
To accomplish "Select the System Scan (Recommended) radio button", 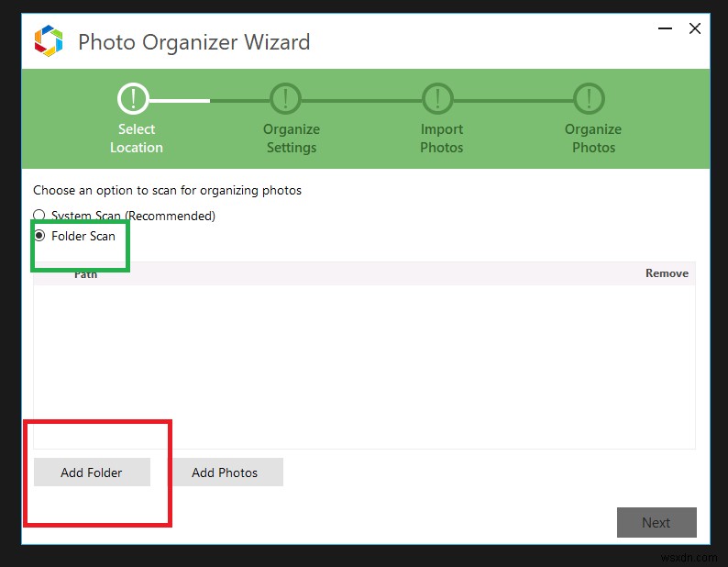I will pyautogui.click(x=39, y=215).
